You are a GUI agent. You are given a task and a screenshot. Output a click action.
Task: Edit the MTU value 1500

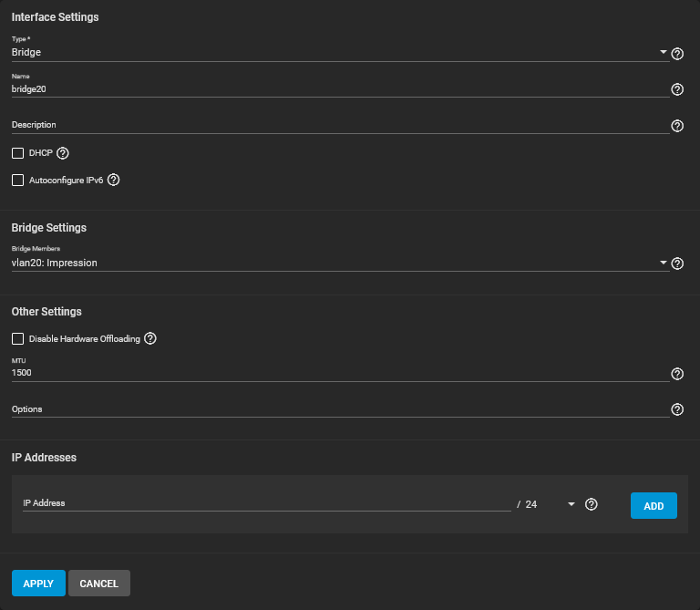click(x=340, y=372)
